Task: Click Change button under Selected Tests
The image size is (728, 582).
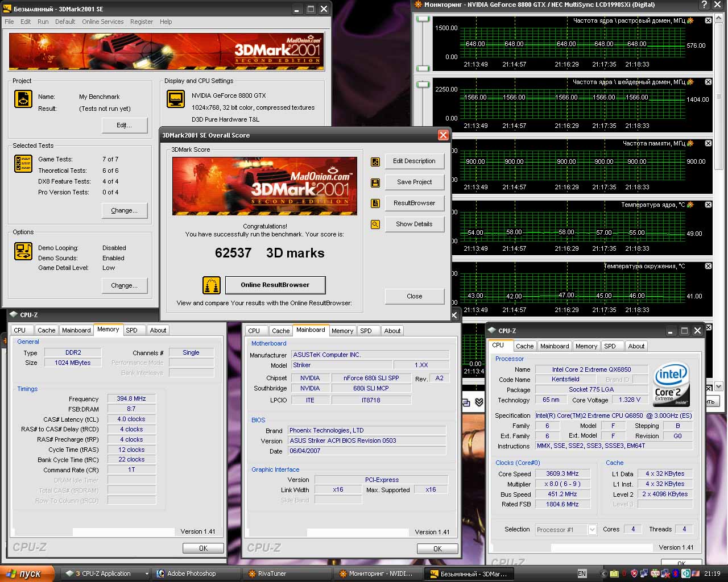Action: coord(124,211)
